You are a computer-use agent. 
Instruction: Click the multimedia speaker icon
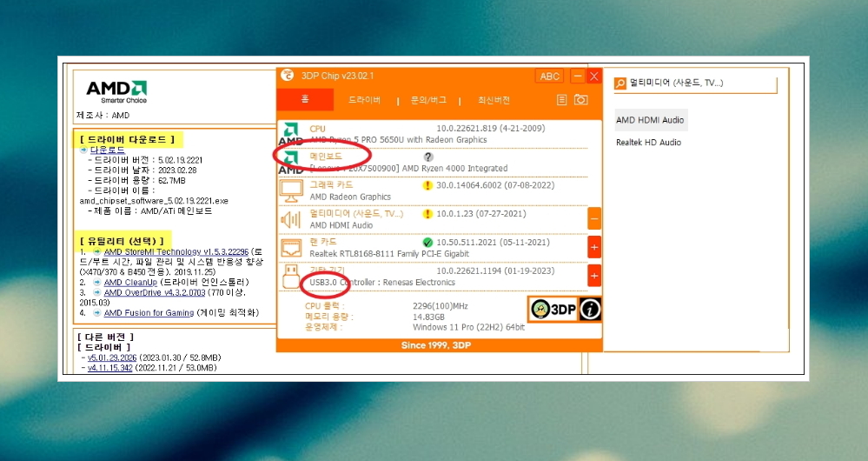pos(290,219)
